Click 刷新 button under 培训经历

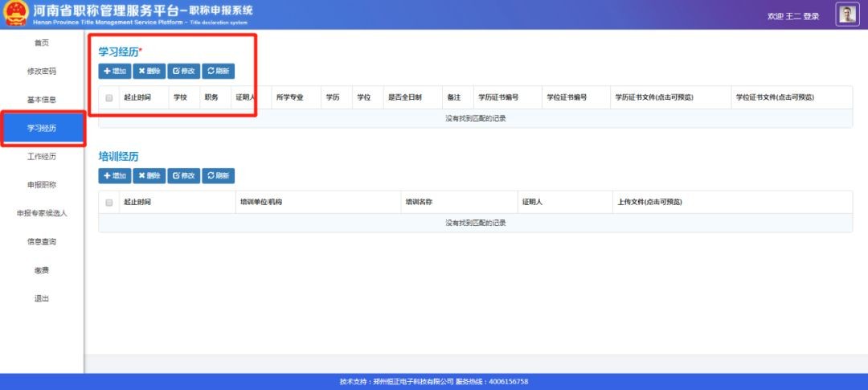[218, 175]
